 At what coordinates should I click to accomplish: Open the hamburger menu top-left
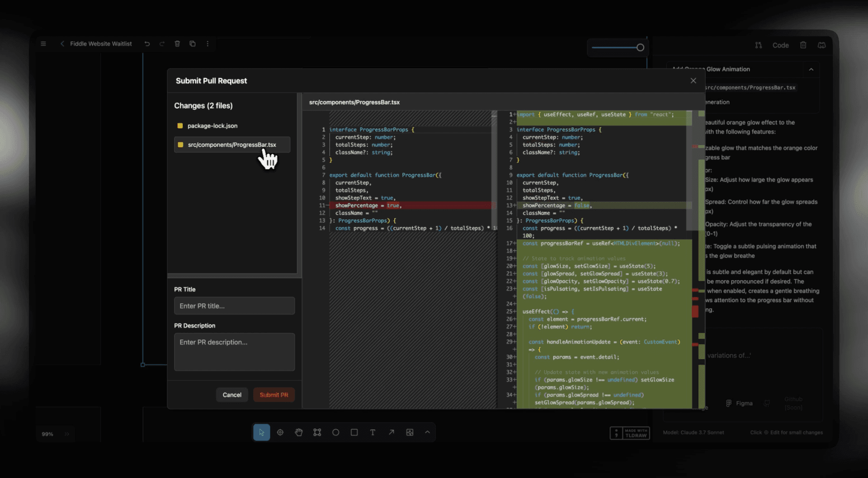click(x=43, y=43)
